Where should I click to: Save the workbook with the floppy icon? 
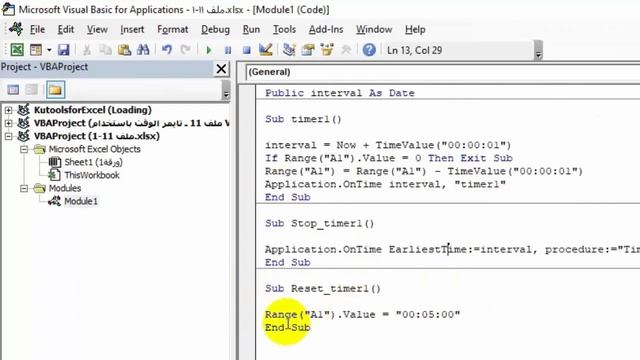pyautogui.click(x=63, y=50)
